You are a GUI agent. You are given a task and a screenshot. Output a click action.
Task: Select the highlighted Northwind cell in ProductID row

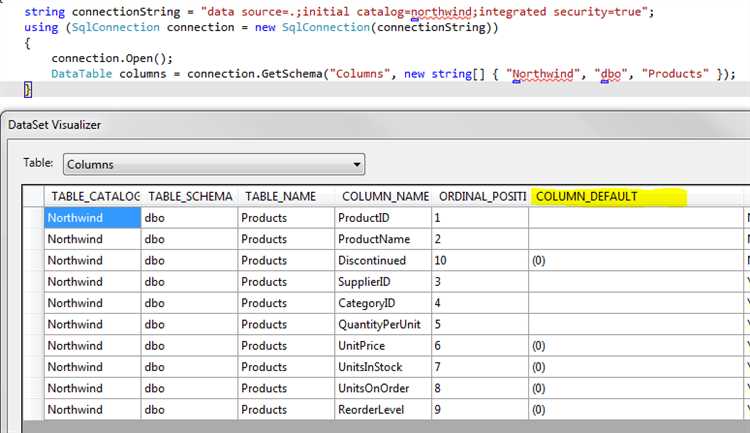[93, 218]
